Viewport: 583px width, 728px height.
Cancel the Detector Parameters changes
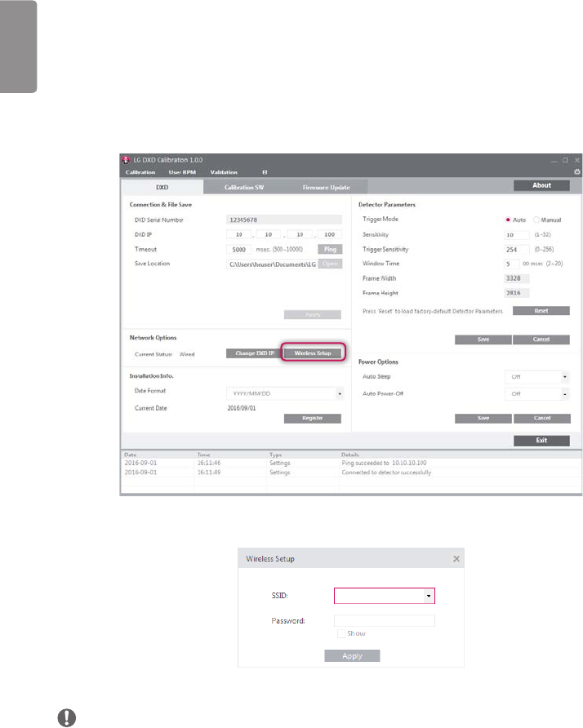[541, 340]
